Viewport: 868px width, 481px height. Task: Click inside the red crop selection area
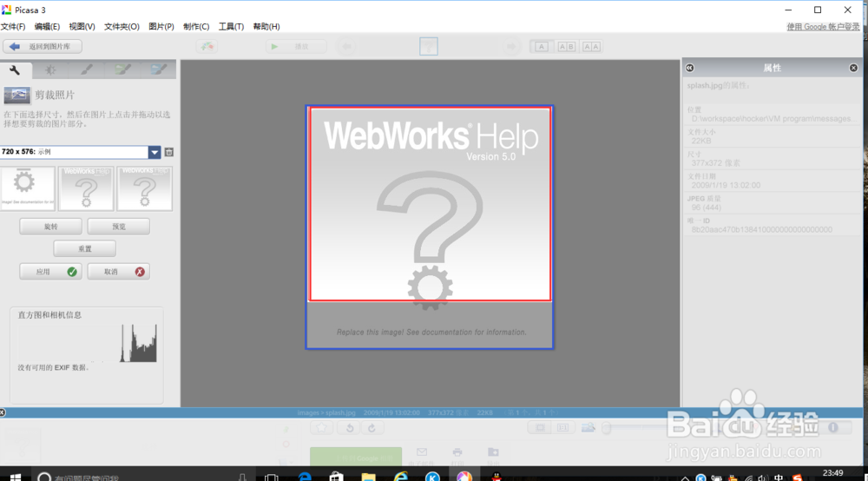(x=430, y=204)
